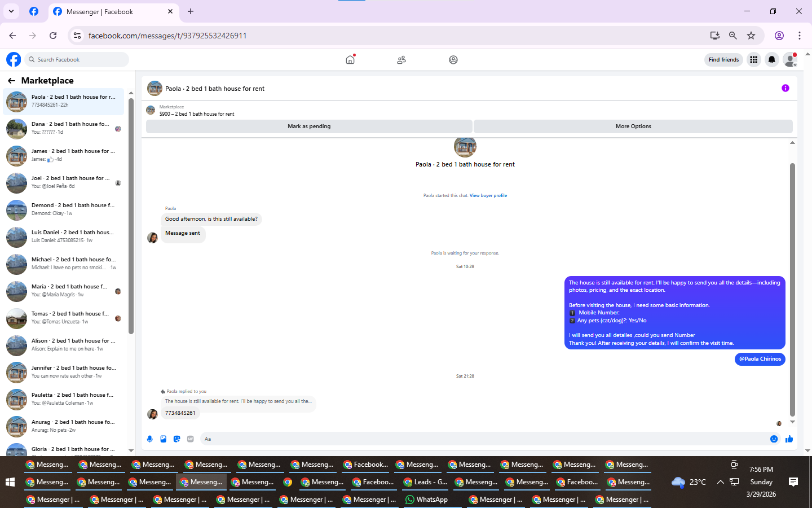This screenshot has height=508, width=812.
Task: Click the conversation list scrollbar
Action: tap(131, 216)
